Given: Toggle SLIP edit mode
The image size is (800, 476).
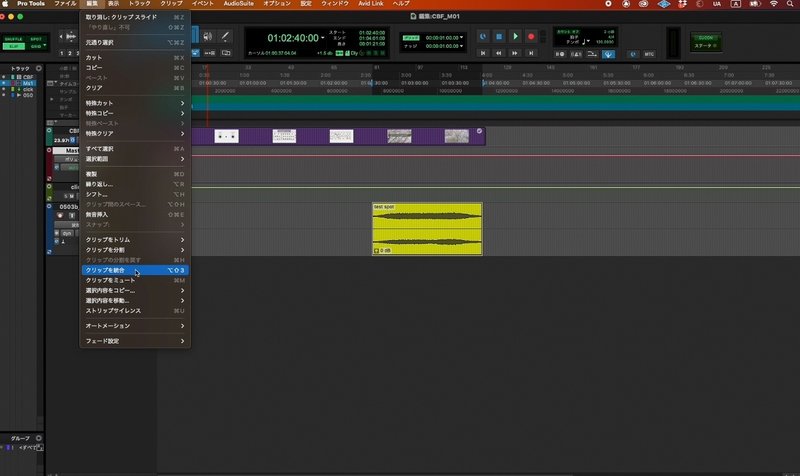Looking at the screenshot, I should 13,46.
